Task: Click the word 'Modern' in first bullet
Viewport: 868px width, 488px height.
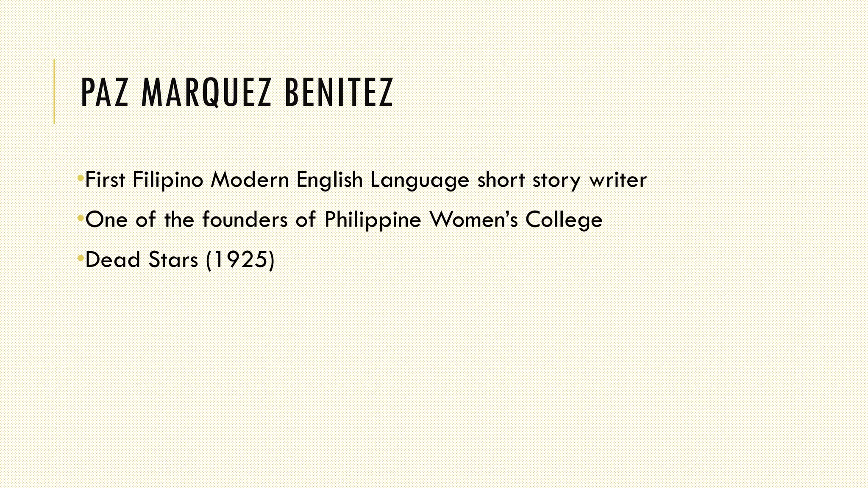Action: pos(250,180)
